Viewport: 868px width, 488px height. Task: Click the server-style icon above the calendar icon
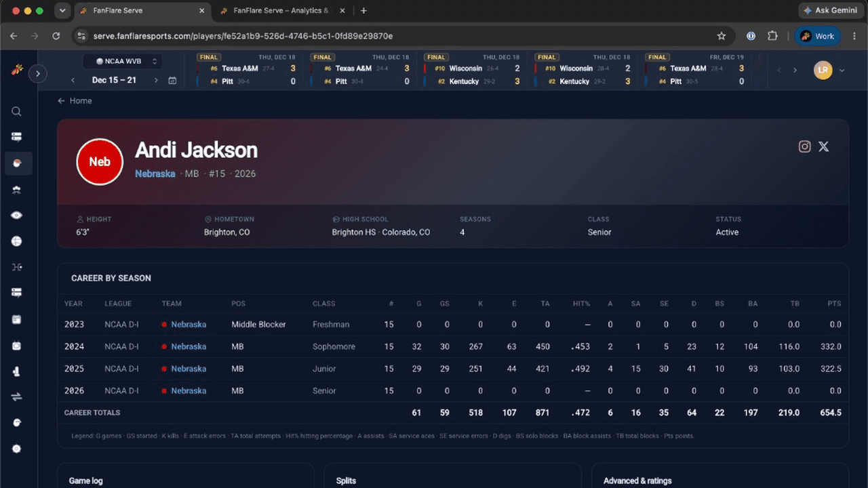pos(17,293)
